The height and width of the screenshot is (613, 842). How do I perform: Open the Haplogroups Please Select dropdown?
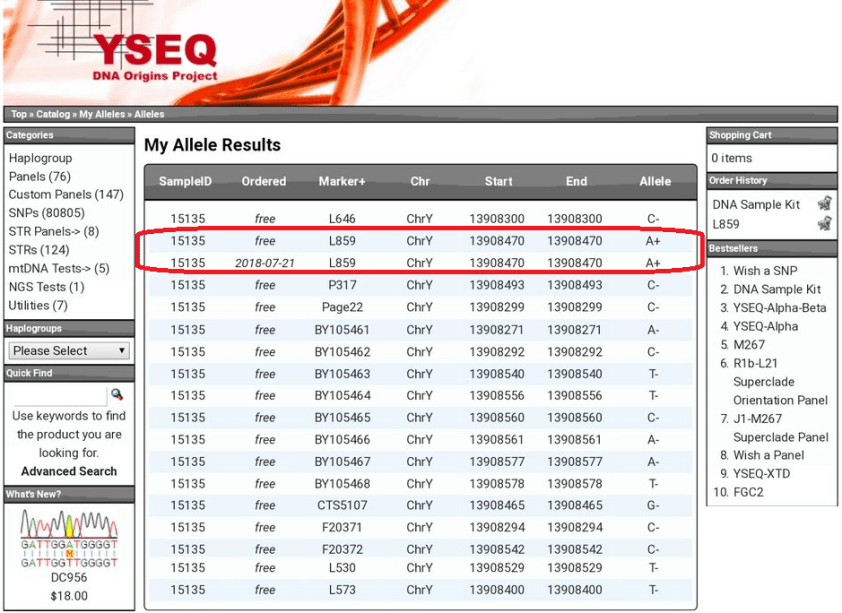[x=69, y=351]
